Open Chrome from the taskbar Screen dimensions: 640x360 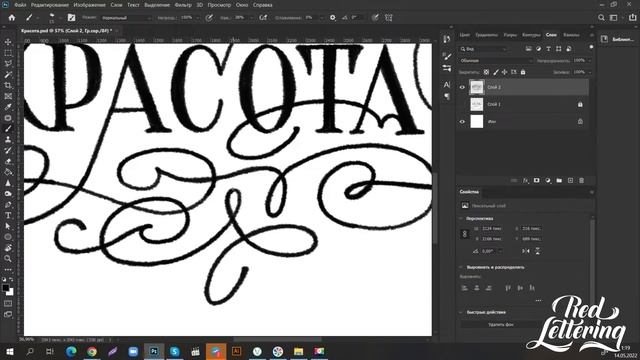(92, 351)
